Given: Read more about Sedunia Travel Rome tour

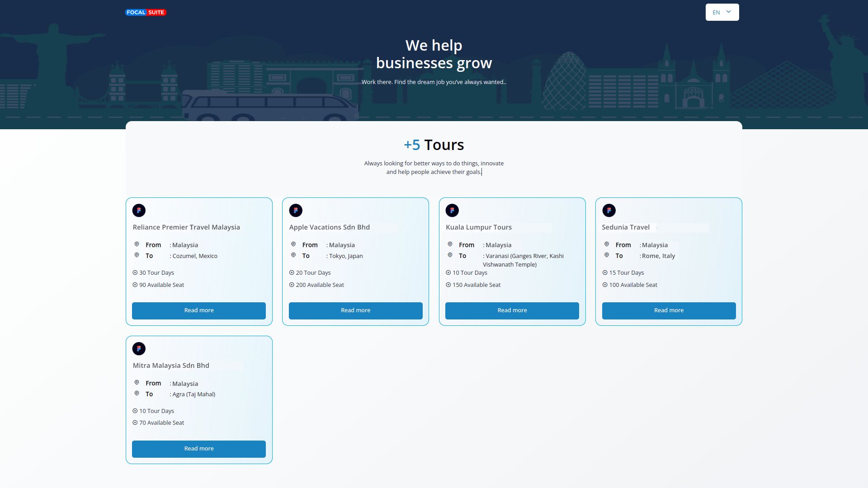Looking at the screenshot, I should [x=669, y=310].
